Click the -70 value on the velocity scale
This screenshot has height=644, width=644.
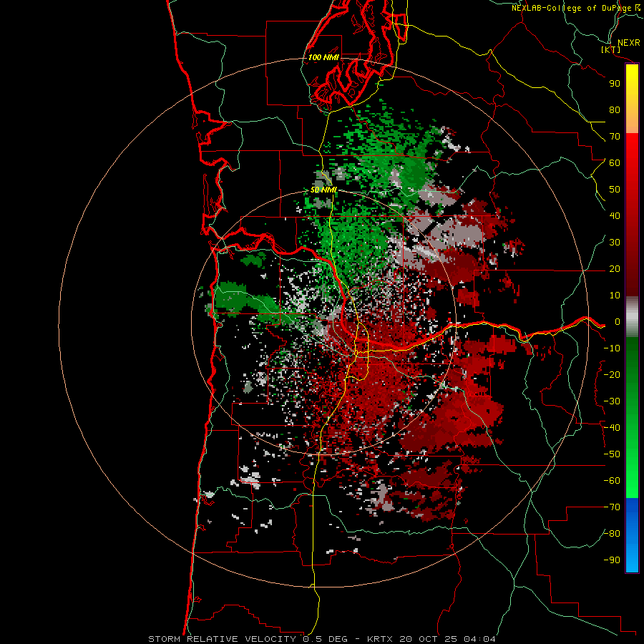click(612, 507)
